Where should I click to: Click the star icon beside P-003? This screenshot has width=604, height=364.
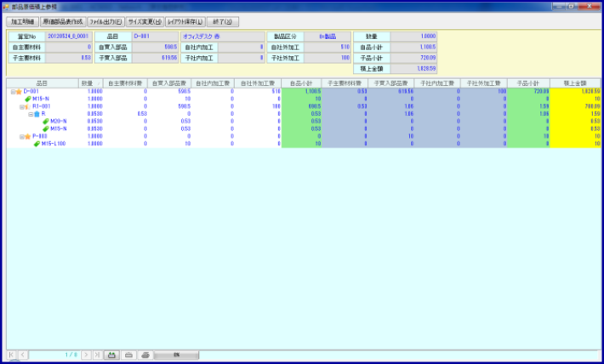[28, 136]
